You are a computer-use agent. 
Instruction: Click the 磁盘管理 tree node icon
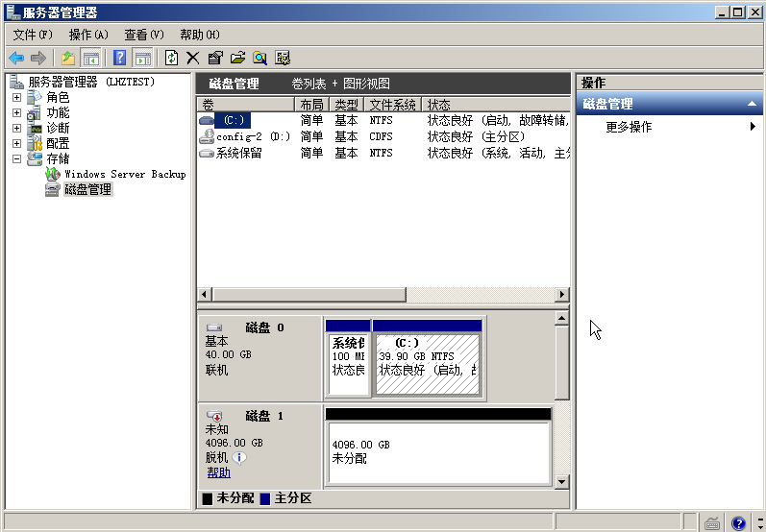tap(53, 189)
